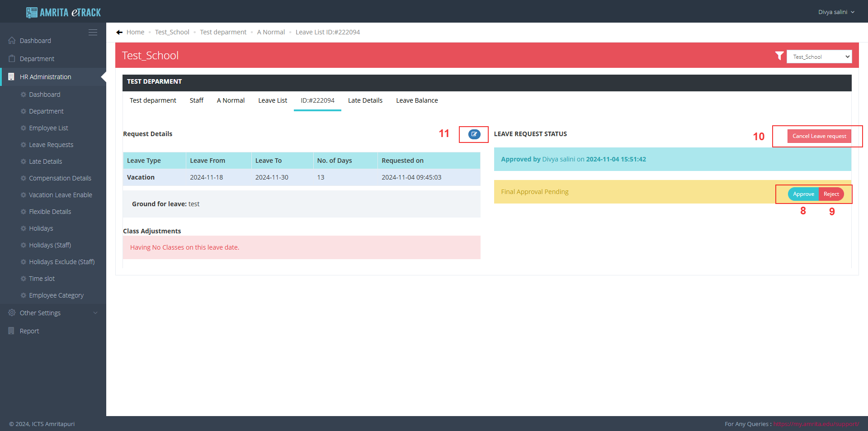This screenshot has width=868, height=431.
Task: Open the my.amrita.edu support link
Action: [x=816, y=424]
